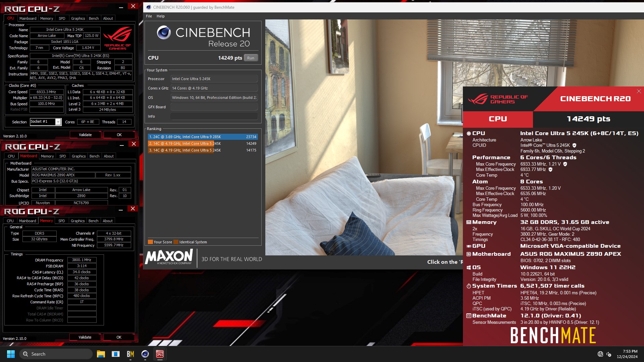Select ranking entry Core Ultra 9 285K
Image resolution: width=644 pixels, height=362 pixels.
203,137
